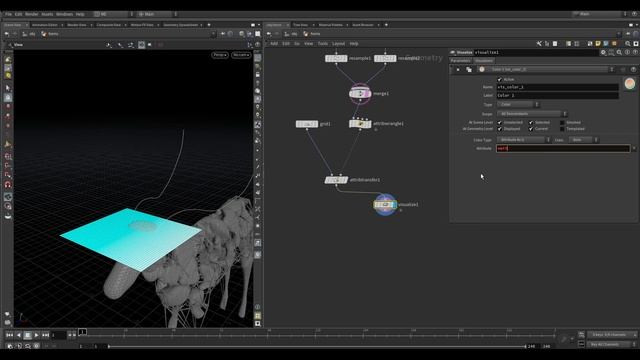Open the Render menu
This screenshot has height=360, width=640.
[x=31, y=14]
